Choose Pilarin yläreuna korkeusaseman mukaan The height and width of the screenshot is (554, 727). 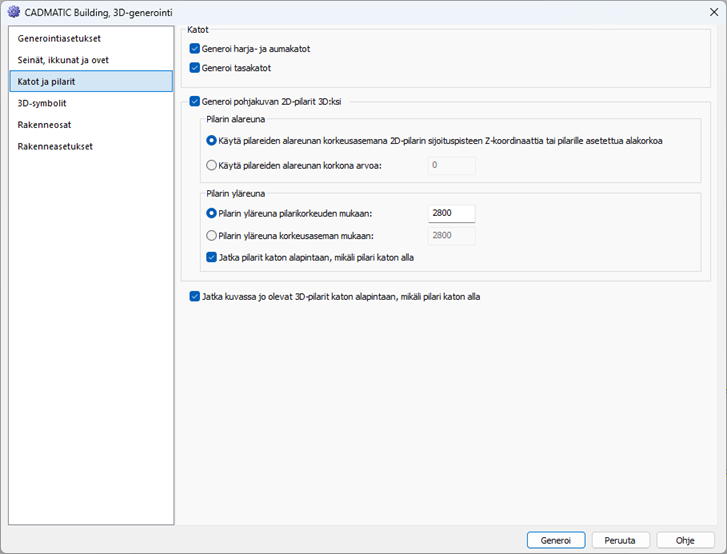pyautogui.click(x=211, y=236)
